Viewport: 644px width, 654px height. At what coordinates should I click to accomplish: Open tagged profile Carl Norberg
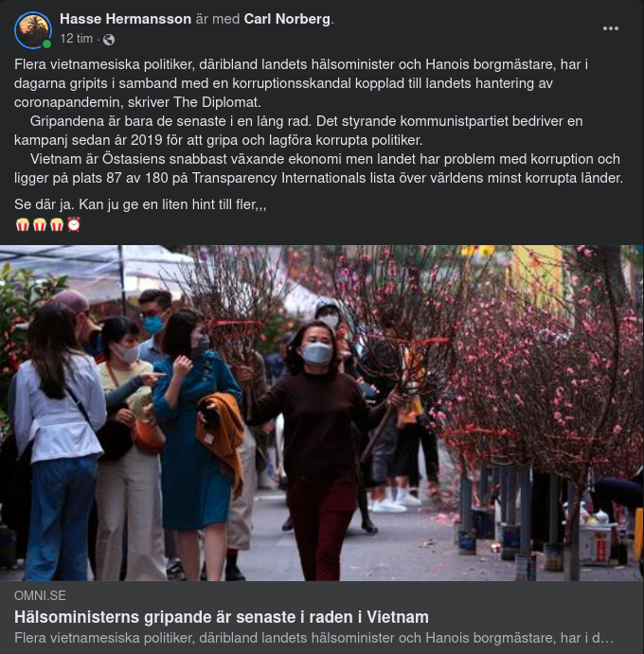coord(287,19)
